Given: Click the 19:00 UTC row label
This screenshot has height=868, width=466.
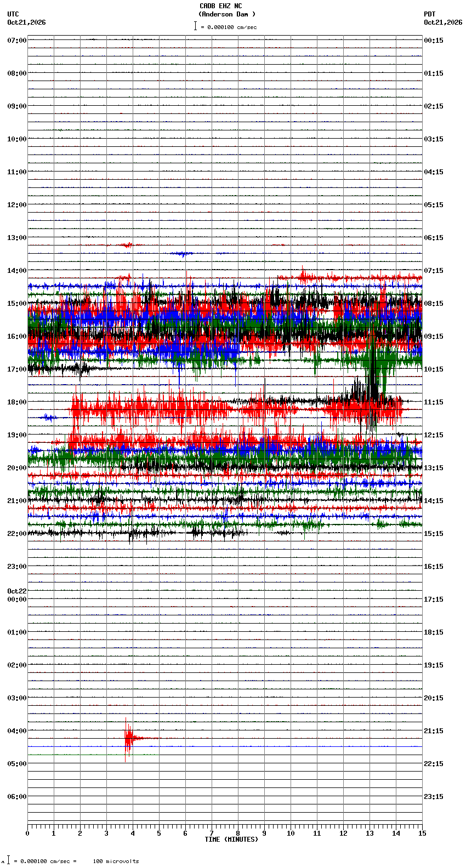Looking at the screenshot, I should coord(17,435).
